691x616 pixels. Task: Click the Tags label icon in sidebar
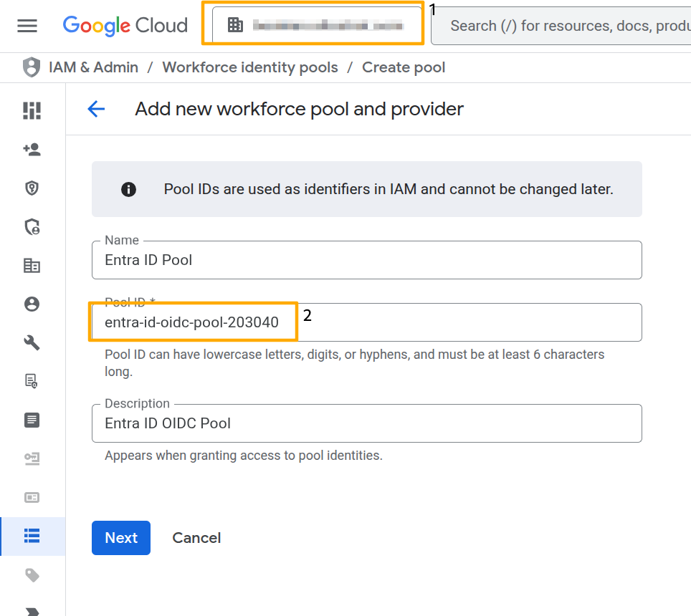click(x=32, y=575)
